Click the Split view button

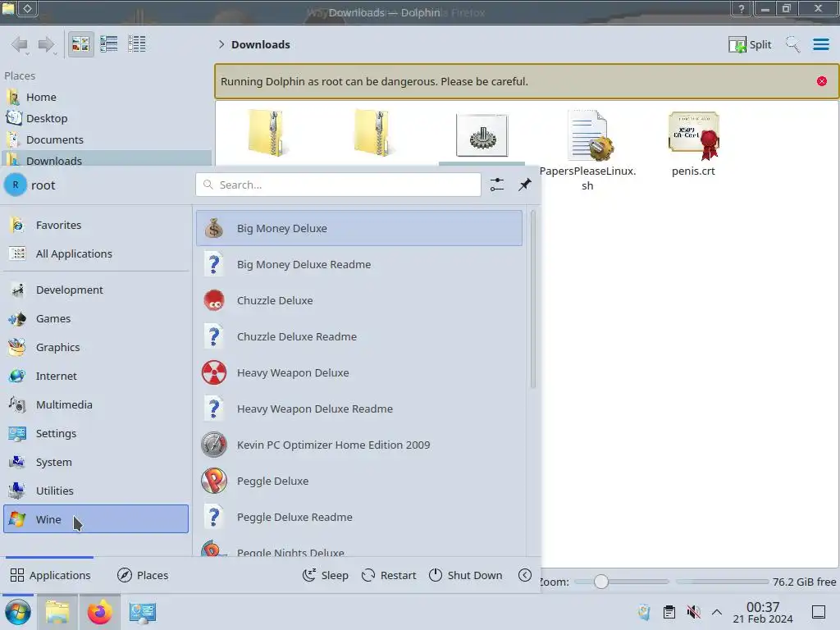pyautogui.click(x=750, y=44)
